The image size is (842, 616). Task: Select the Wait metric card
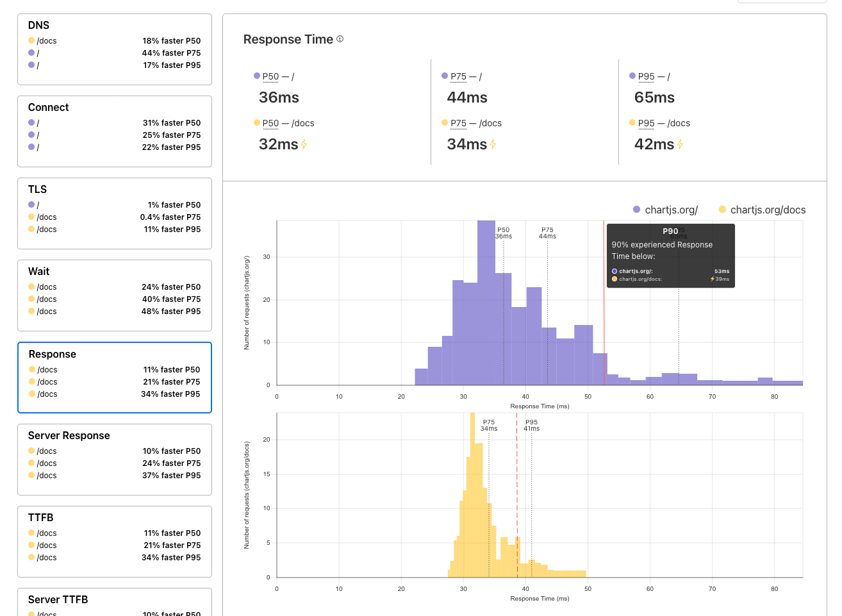click(x=115, y=296)
